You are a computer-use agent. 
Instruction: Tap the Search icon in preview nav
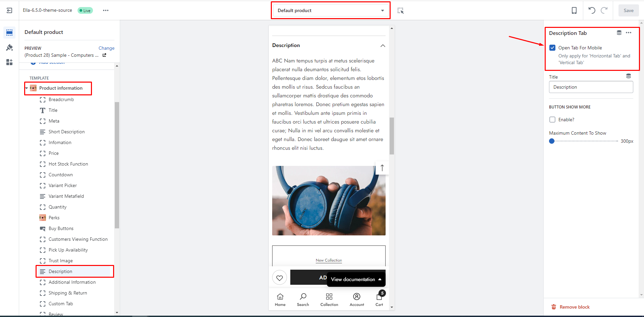[x=303, y=300]
